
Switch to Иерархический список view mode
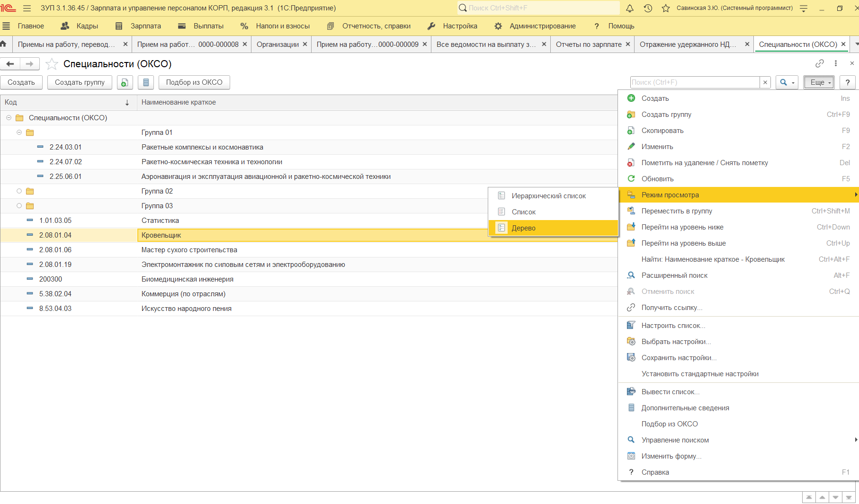(548, 196)
